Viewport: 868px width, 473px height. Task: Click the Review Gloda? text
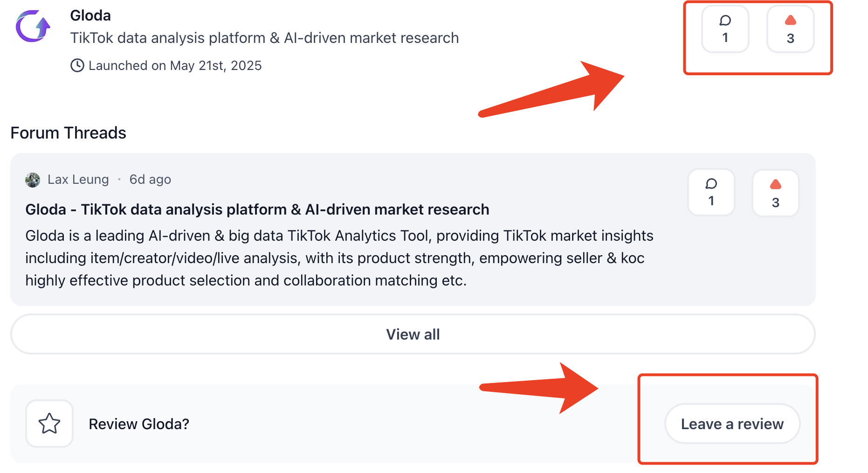click(139, 424)
